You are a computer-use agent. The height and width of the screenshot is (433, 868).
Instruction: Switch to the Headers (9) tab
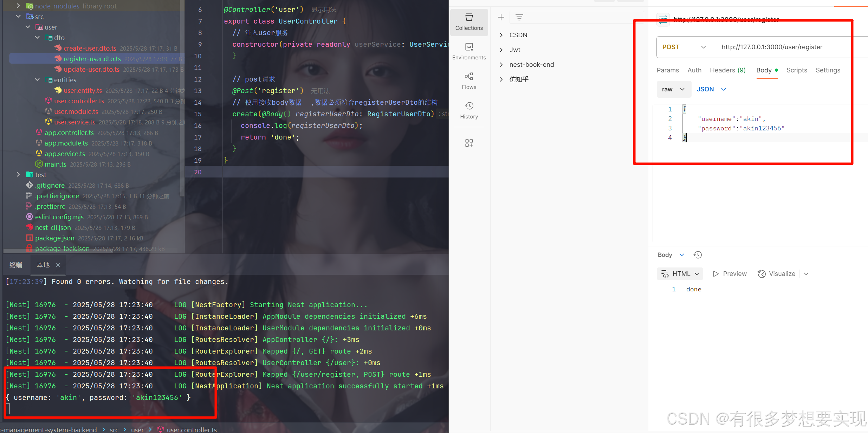click(727, 70)
